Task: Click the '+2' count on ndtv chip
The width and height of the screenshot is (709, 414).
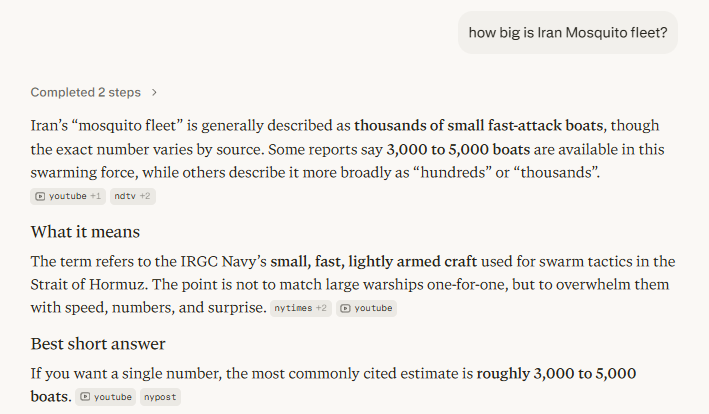Action: 145,196
